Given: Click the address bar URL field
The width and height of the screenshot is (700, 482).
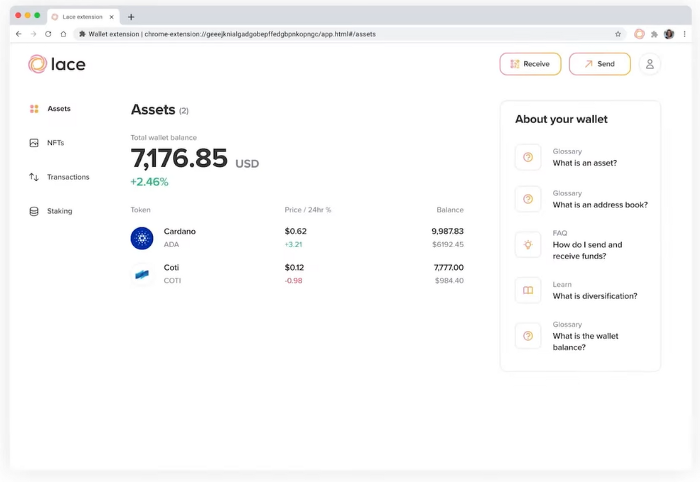Looking at the screenshot, I should tap(350, 34).
